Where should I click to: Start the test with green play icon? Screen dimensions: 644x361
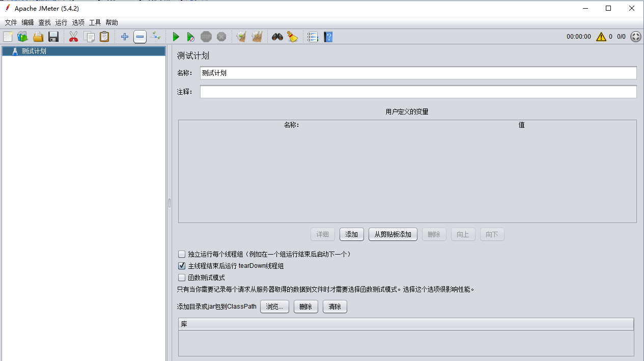pos(176,37)
